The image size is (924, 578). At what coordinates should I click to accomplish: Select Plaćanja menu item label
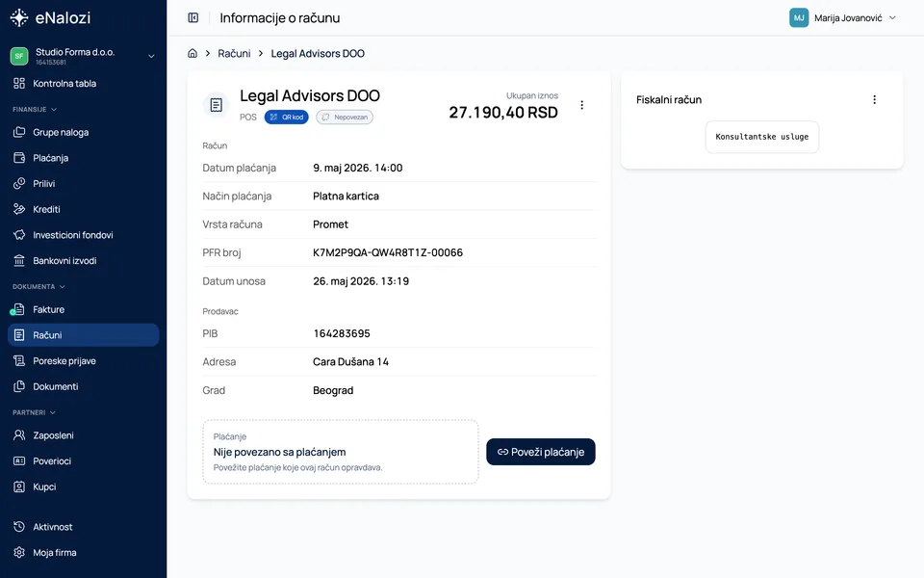click(51, 158)
